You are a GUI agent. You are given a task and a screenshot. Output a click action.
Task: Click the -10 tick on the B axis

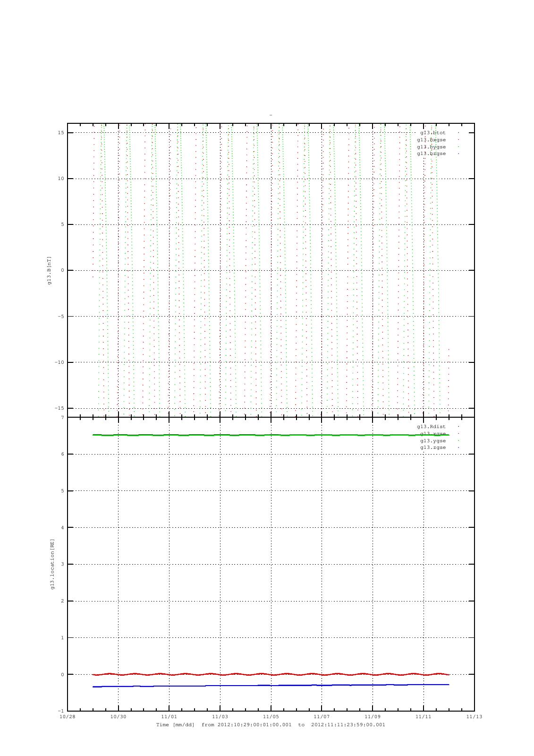(59, 362)
